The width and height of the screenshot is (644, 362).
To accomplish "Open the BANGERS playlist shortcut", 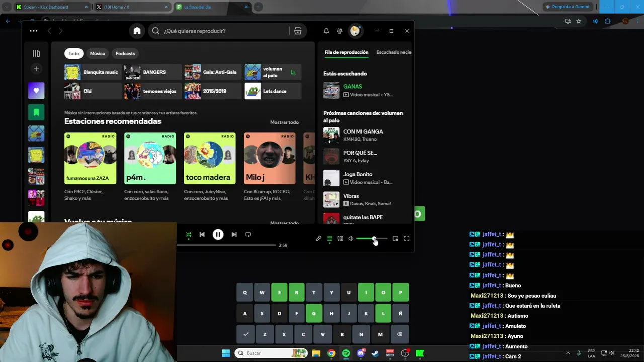I will [152, 72].
